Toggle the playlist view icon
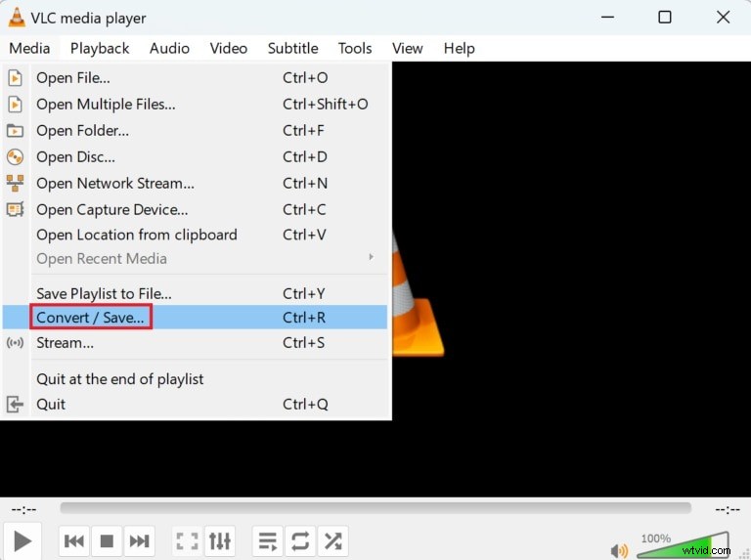This screenshot has width=751, height=560. pos(267,541)
